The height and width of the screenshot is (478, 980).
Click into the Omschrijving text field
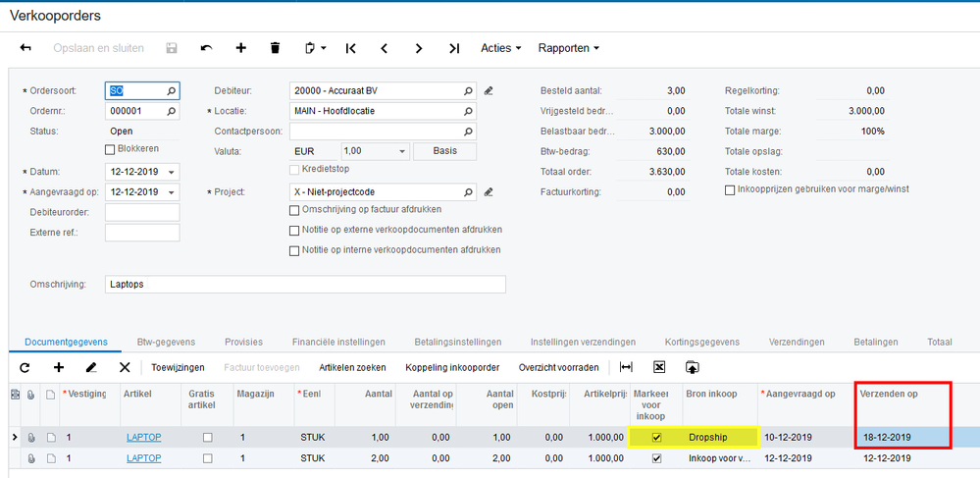point(304,285)
